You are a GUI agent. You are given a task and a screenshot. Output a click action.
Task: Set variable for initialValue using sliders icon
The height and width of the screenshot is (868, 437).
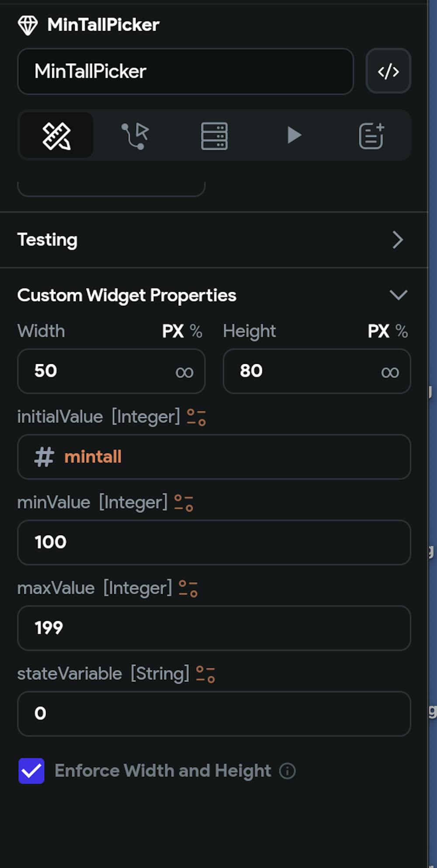pos(196,417)
